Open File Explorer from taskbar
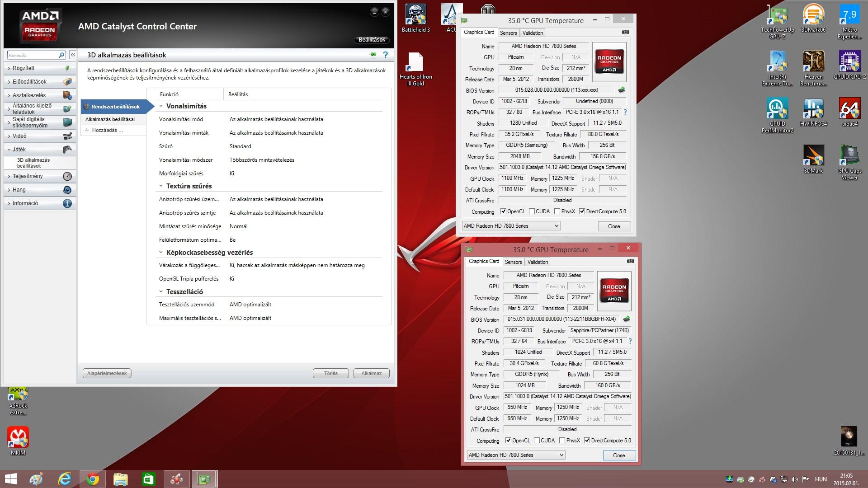Viewport: 868px width, 488px height. coord(121,479)
